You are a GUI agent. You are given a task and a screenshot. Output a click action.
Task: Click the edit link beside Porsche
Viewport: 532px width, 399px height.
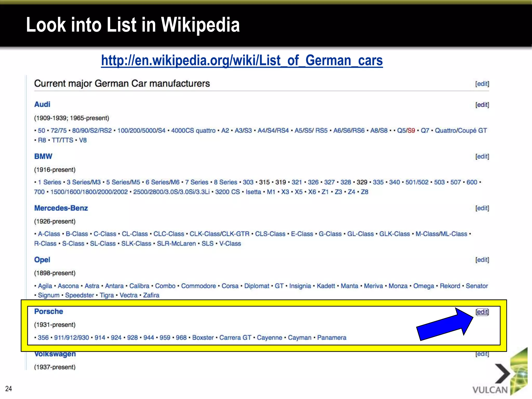tap(482, 312)
